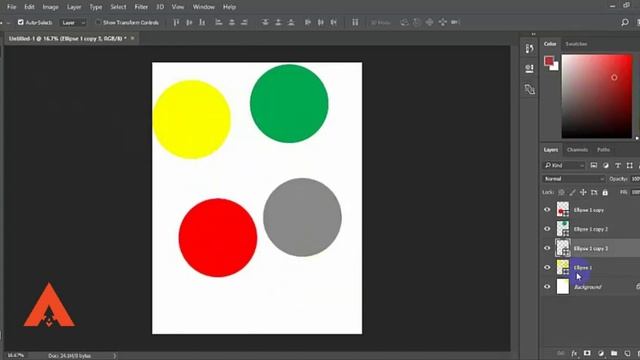The image size is (640, 360).
Task: Open the Kind layer filter dropdown
Action: pyautogui.click(x=564, y=165)
